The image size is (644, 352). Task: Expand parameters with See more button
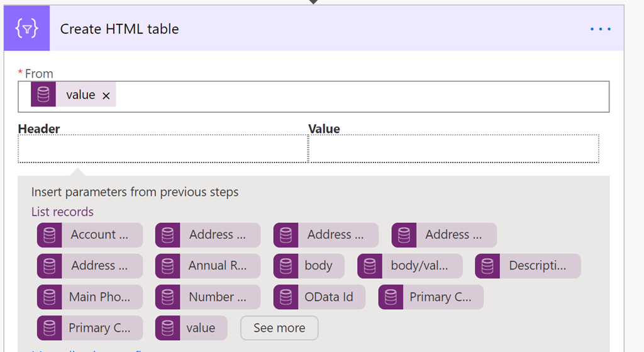tap(279, 327)
